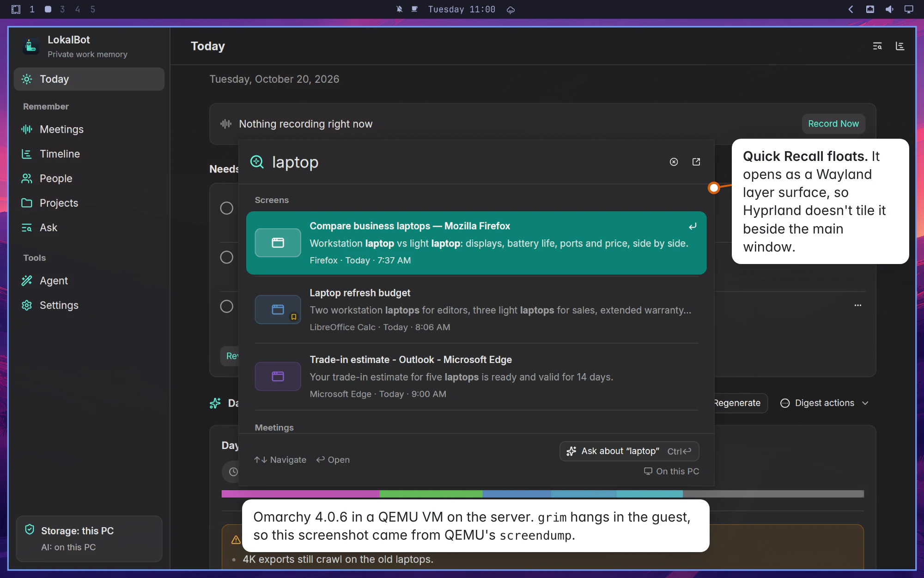The width and height of the screenshot is (924, 578).
Task: Switch to workspace 1 in top bar
Action: (32, 9)
